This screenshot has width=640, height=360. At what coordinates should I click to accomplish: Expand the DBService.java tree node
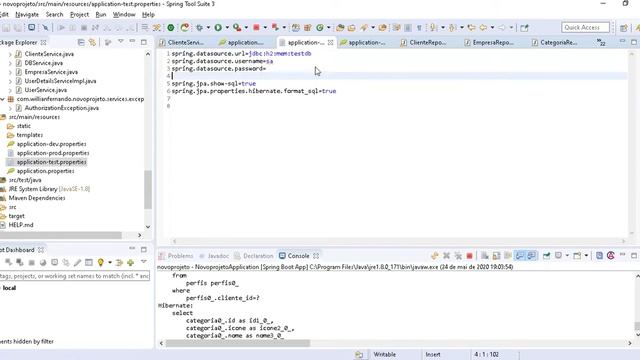pyautogui.click(x=10, y=63)
